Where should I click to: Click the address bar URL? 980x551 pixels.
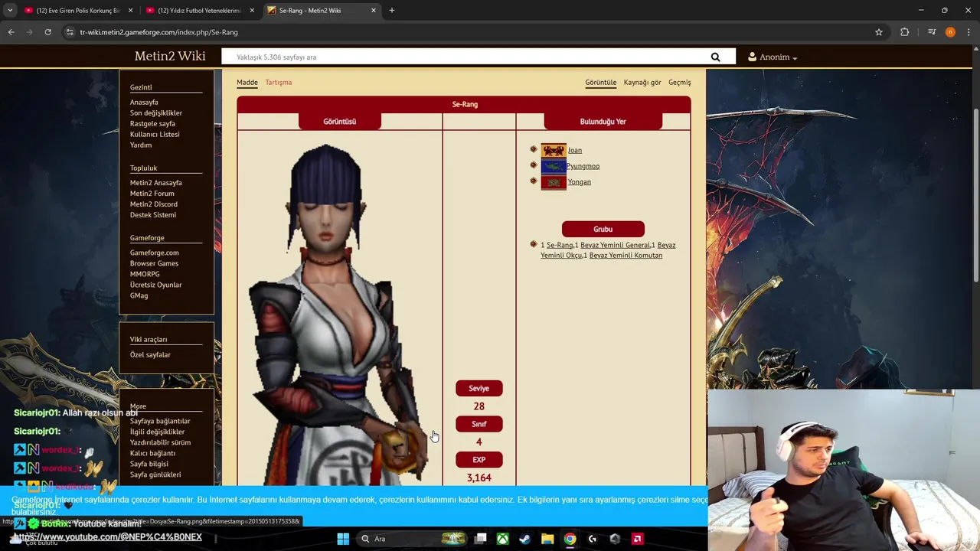158,32
